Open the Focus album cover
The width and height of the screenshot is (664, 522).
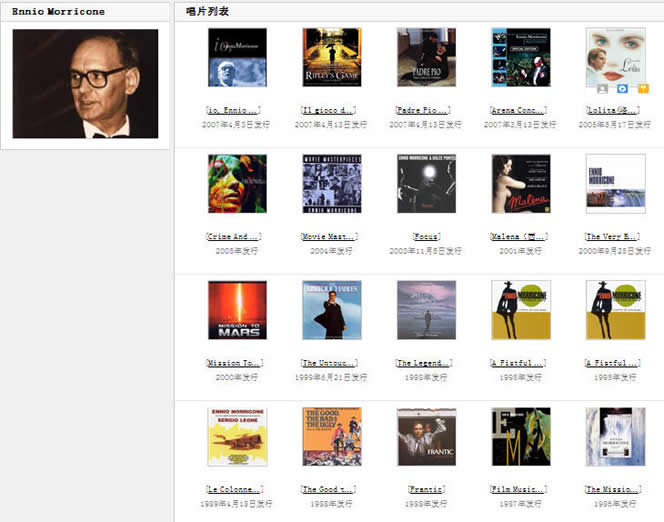click(x=426, y=184)
